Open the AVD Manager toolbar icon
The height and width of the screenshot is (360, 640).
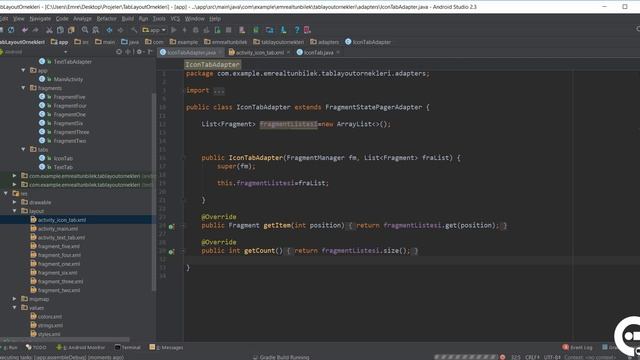(242, 30)
